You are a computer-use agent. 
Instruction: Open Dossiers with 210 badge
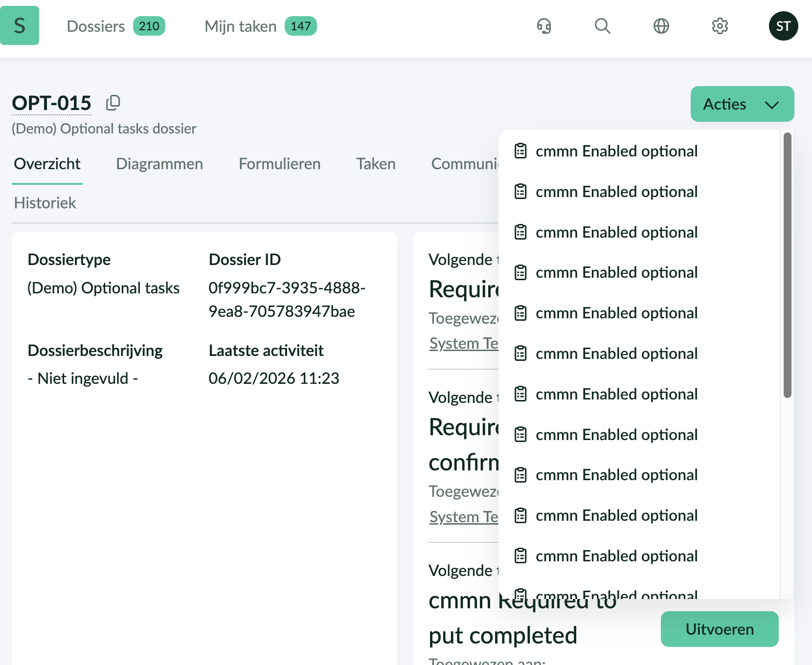tap(115, 26)
